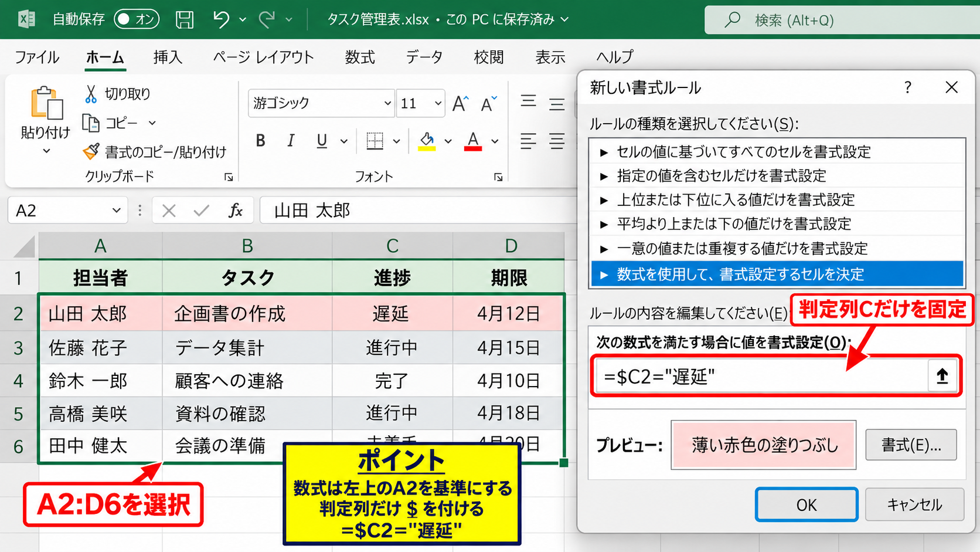Viewport: 980px width, 552px height.
Task: Click the top align icon
Action: tap(528, 102)
